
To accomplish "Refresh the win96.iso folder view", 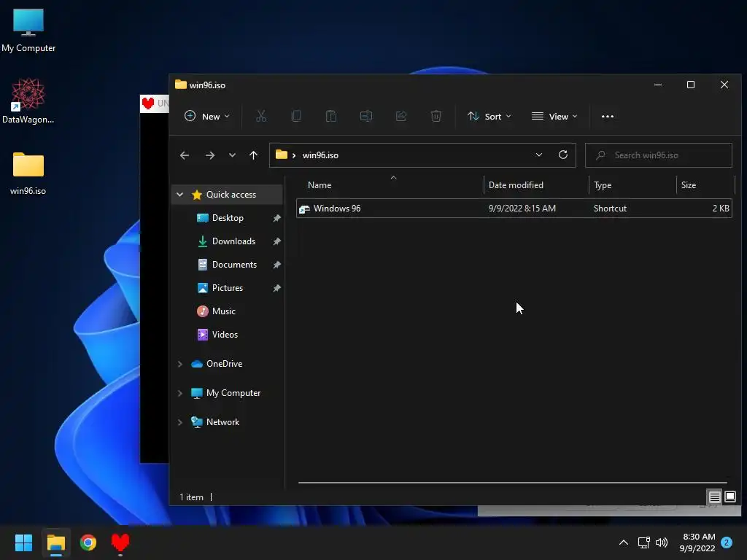I will click(x=563, y=155).
